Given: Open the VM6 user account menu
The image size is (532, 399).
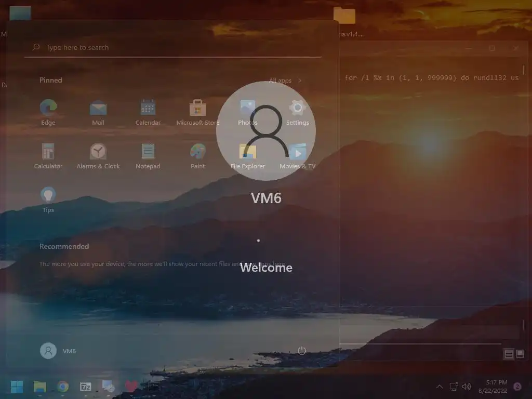Looking at the screenshot, I should pos(58,351).
